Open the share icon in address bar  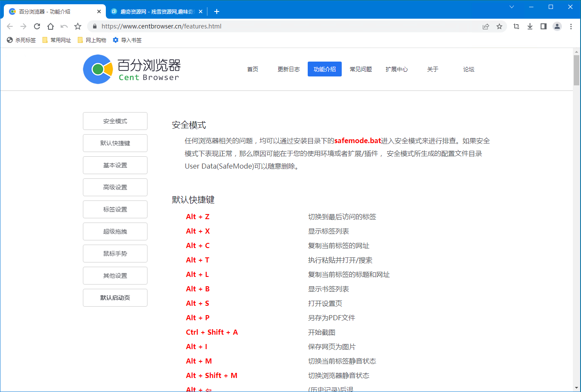(486, 26)
